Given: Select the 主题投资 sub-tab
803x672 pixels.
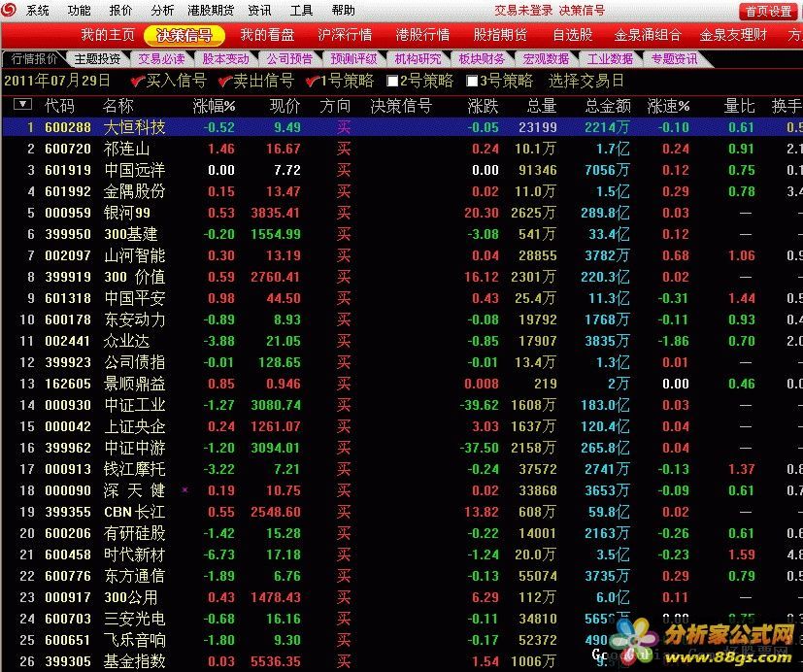Looking at the screenshot, I should (97, 59).
